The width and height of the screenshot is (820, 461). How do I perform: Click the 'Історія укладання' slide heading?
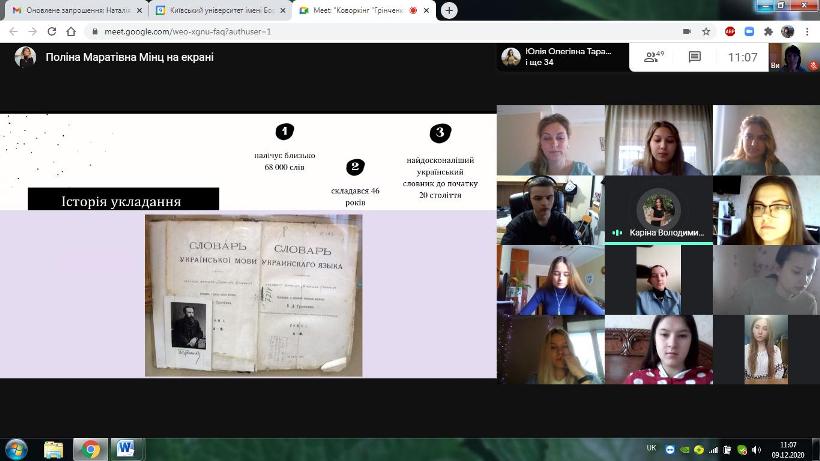[121, 201]
